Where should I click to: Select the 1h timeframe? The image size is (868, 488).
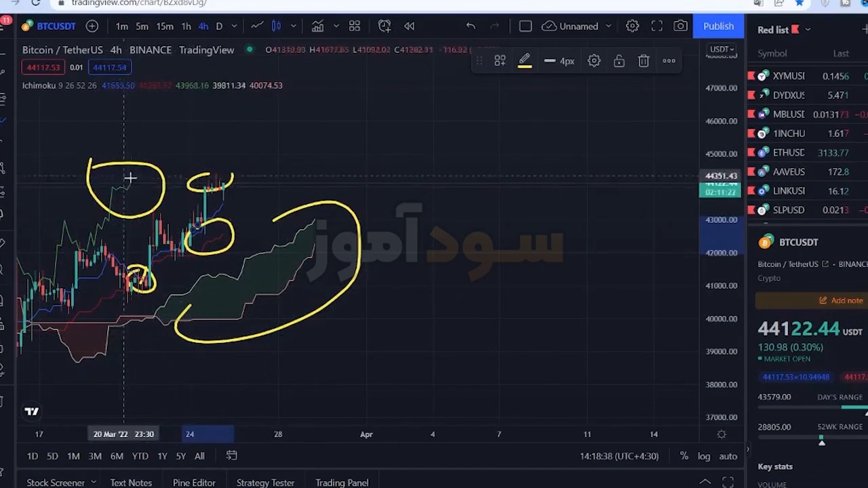[186, 26]
